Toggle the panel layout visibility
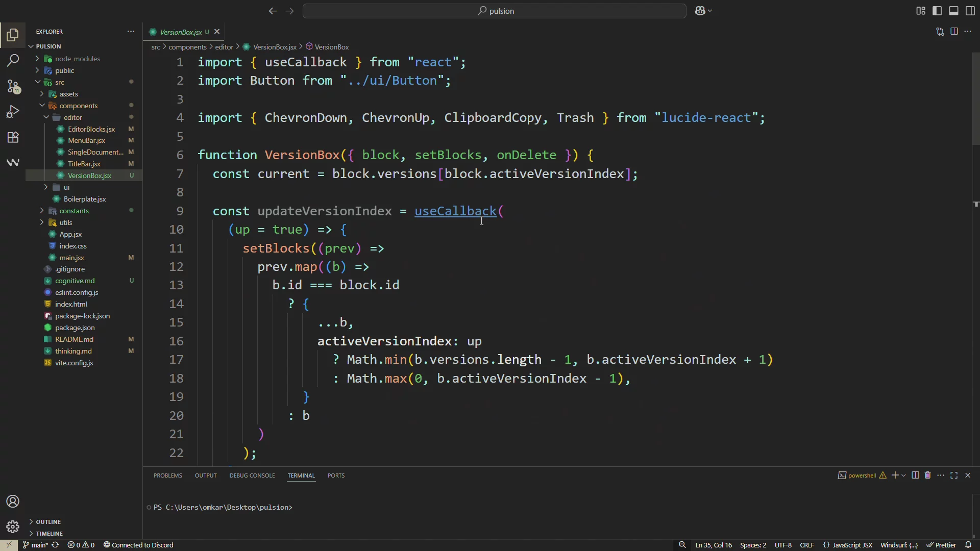This screenshot has height=551, width=980. pos(953,10)
